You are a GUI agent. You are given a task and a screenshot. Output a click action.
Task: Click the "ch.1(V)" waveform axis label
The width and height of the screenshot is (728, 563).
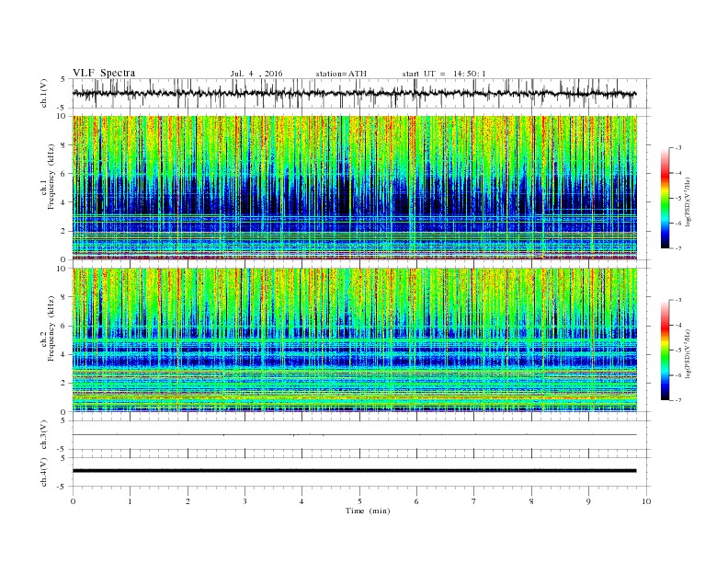(43, 93)
